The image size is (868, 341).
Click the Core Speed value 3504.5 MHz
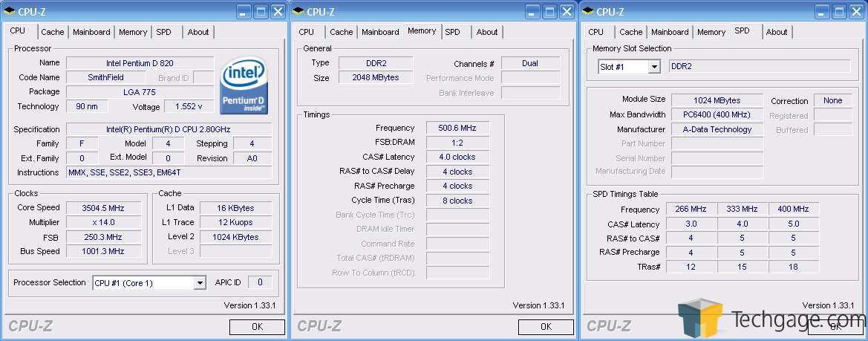coord(103,208)
